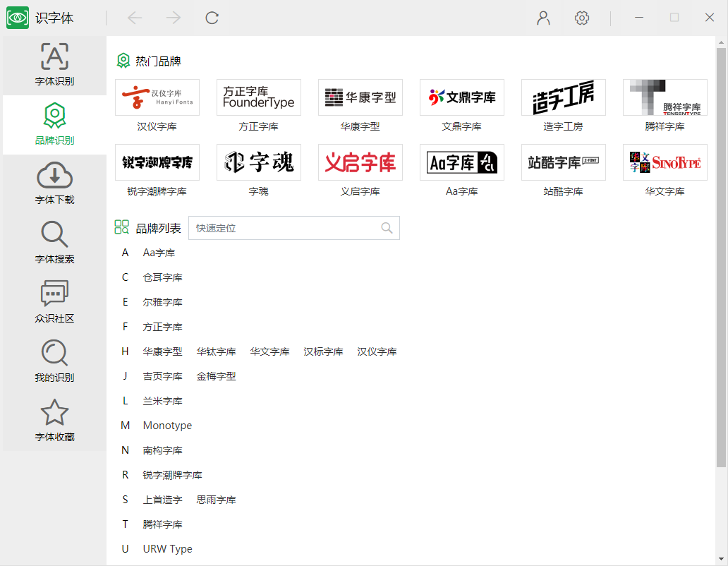This screenshot has height=566, width=728.
Task: Open 思雨字库 in the brand list
Action: (x=216, y=500)
